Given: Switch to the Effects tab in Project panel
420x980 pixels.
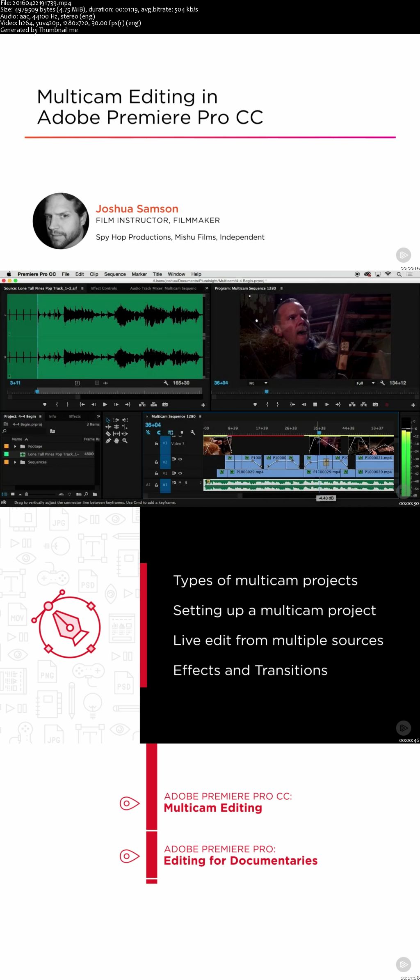Looking at the screenshot, I should tap(75, 416).
